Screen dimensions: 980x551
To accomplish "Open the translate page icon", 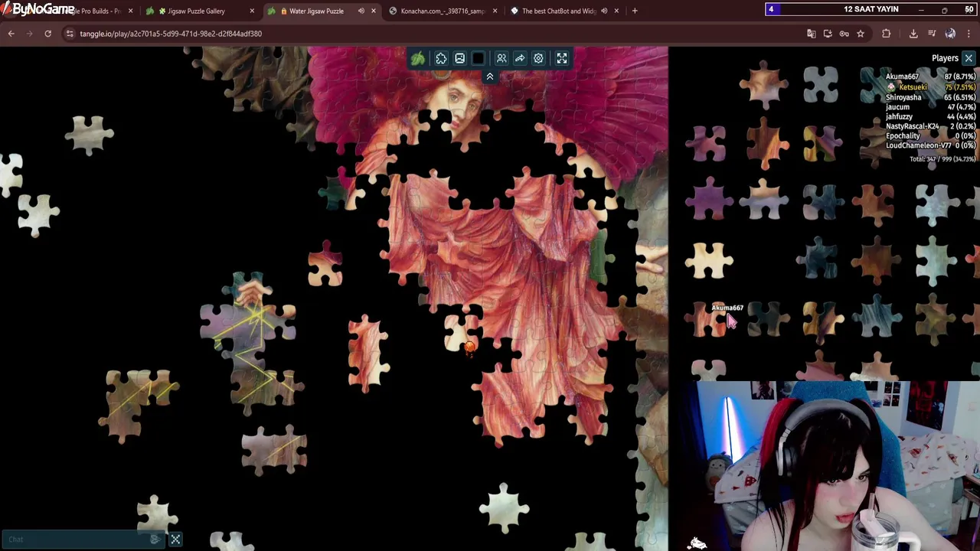I will 812,34.
